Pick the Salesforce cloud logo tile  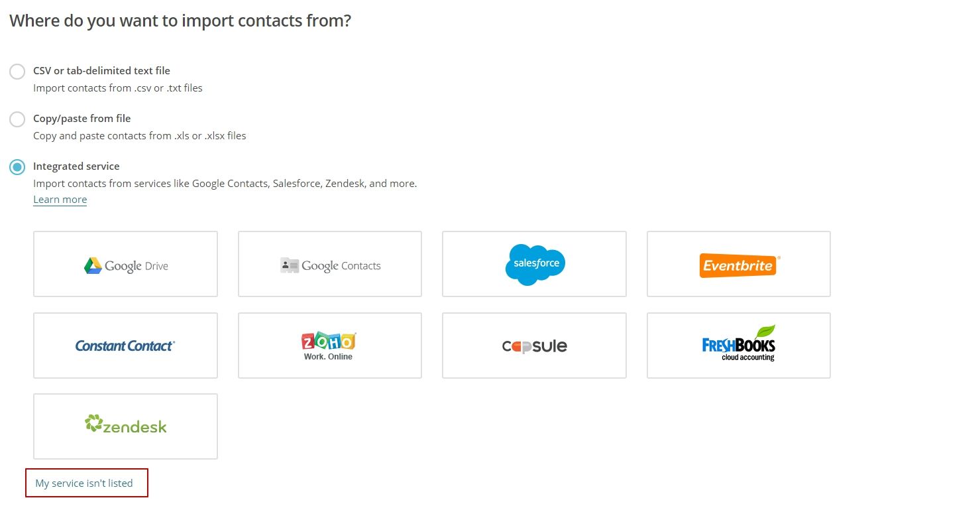coord(534,264)
